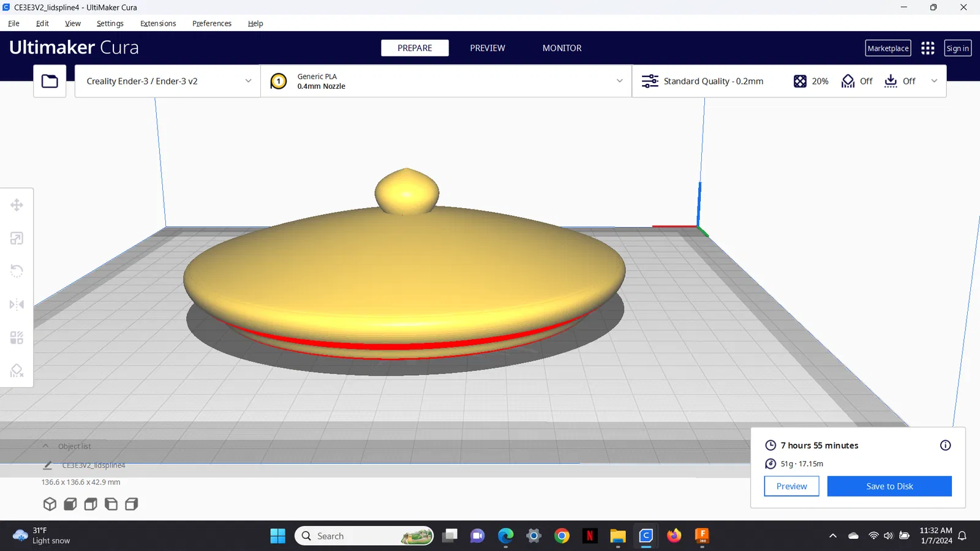980x551 pixels.
Task: Expand the print settings panel chevron
Action: (934, 81)
